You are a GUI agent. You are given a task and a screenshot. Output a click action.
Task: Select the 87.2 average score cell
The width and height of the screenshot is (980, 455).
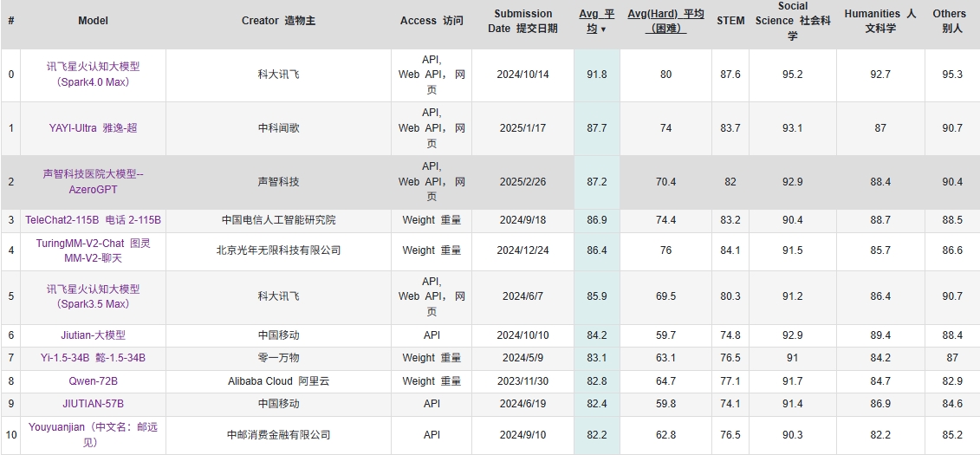click(x=597, y=182)
